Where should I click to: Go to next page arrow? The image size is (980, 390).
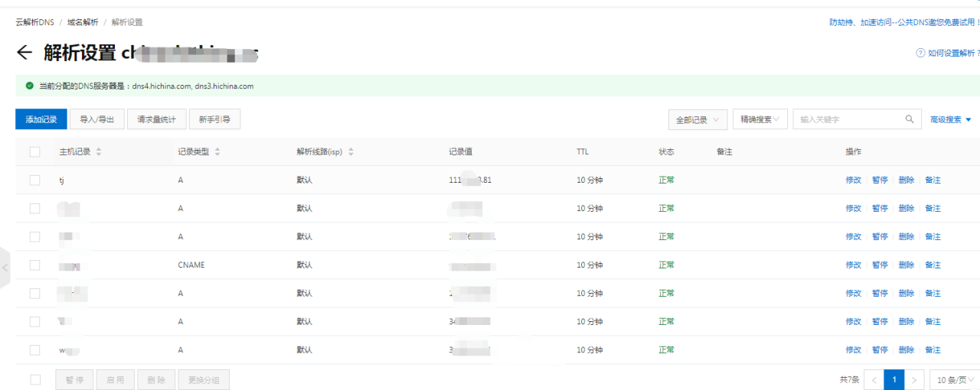(x=914, y=380)
